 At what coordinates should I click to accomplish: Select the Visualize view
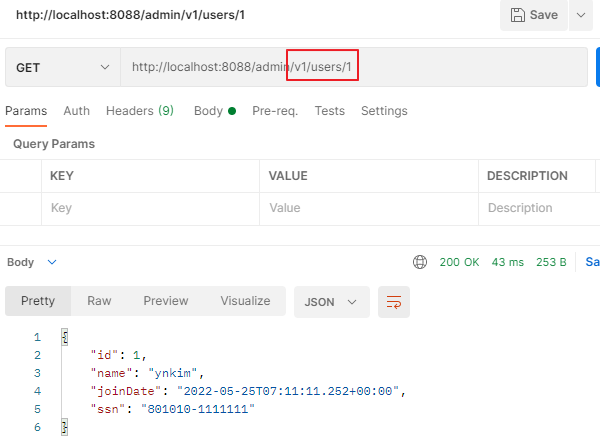pyautogui.click(x=245, y=301)
